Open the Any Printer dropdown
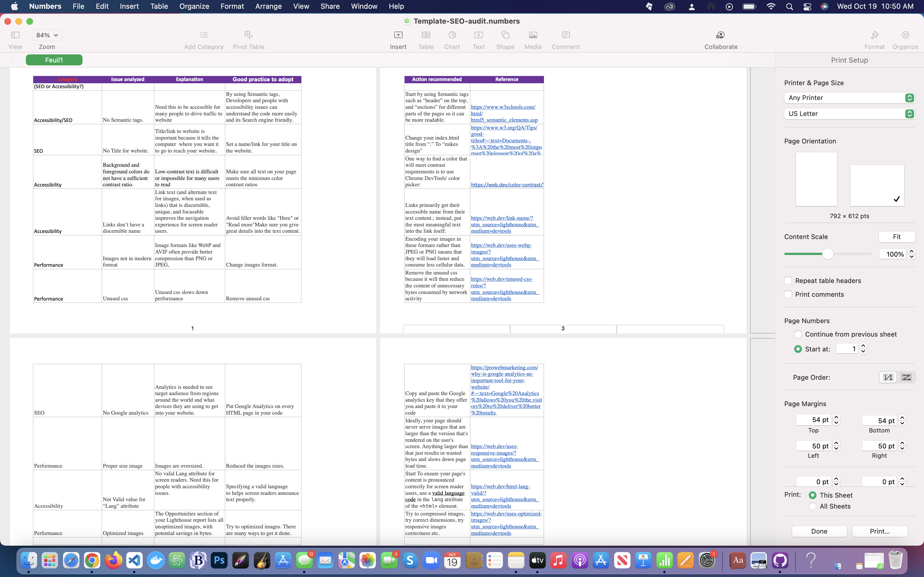 coord(849,98)
